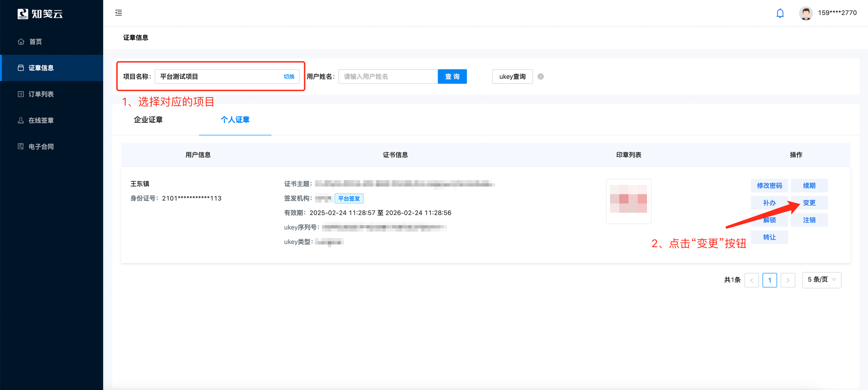Open 首页 in the sidebar
The height and width of the screenshot is (390, 868).
[x=51, y=41]
